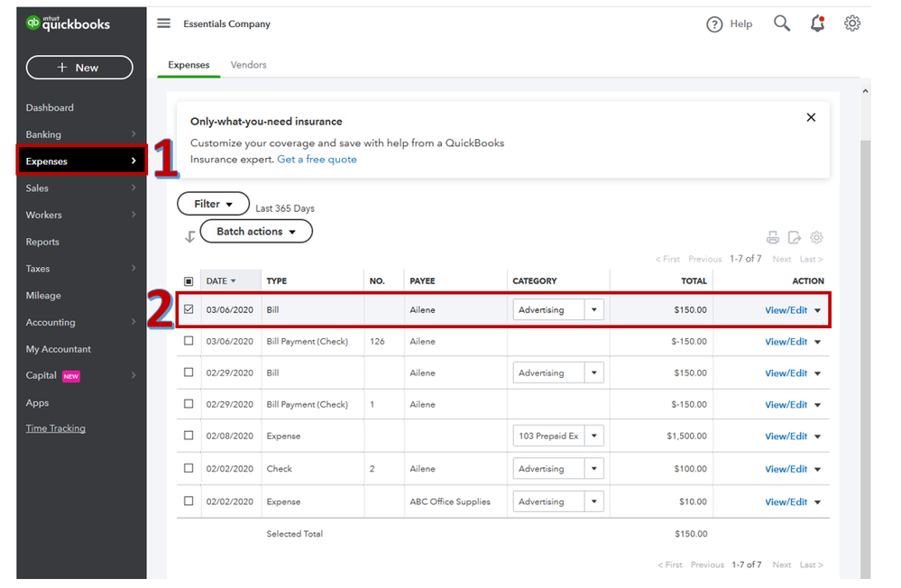Expand action arrow for $1,500.00 Expense
901x588 pixels.
tap(818, 436)
